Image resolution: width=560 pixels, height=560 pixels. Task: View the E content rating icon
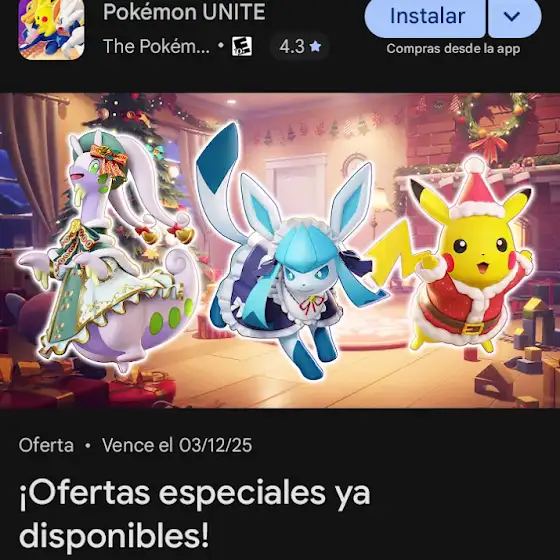click(x=242, y=46)
